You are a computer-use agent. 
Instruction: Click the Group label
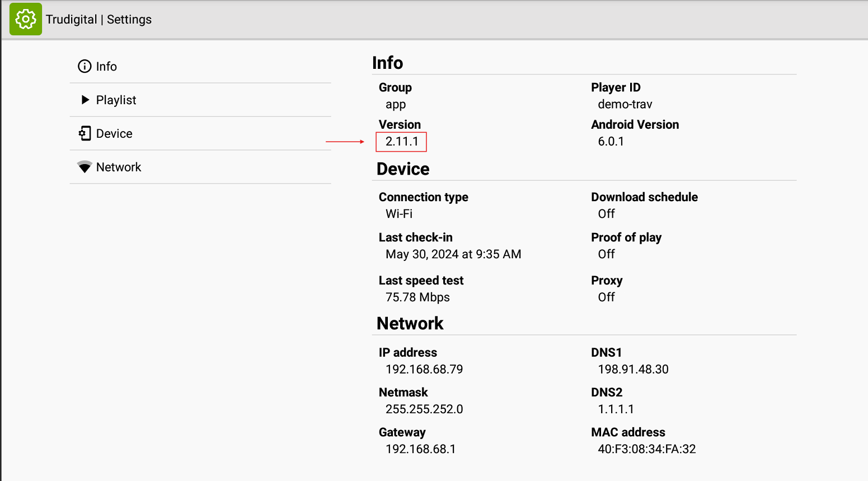(395, 87)
